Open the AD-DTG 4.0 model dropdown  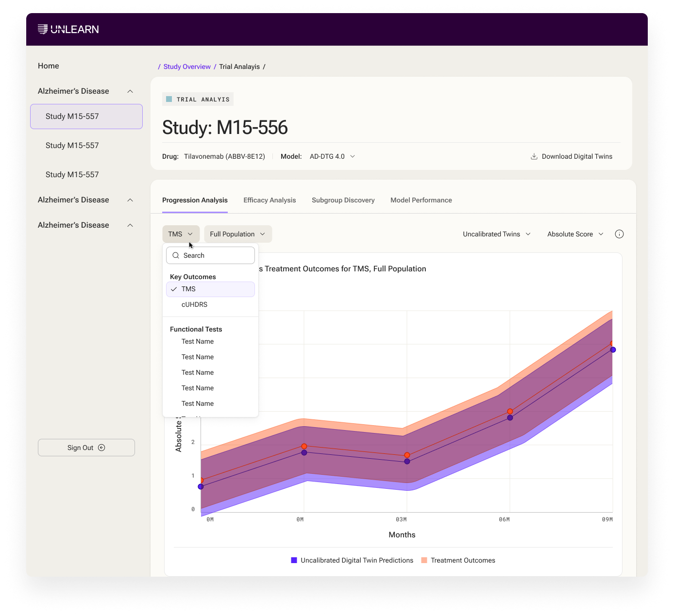[333, 156]
